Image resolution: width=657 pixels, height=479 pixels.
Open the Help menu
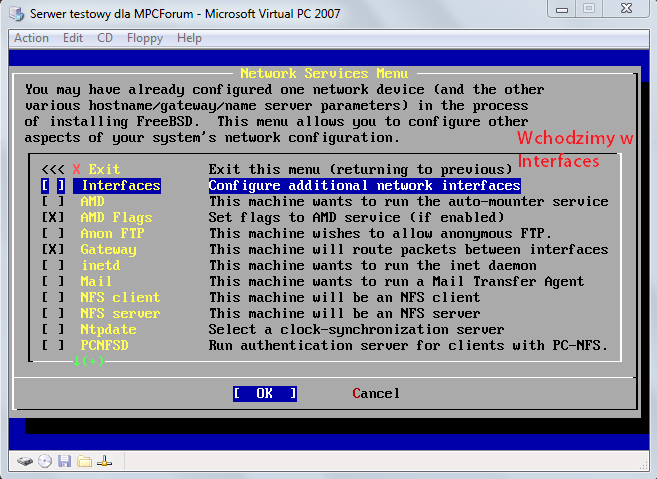(189, 38)
